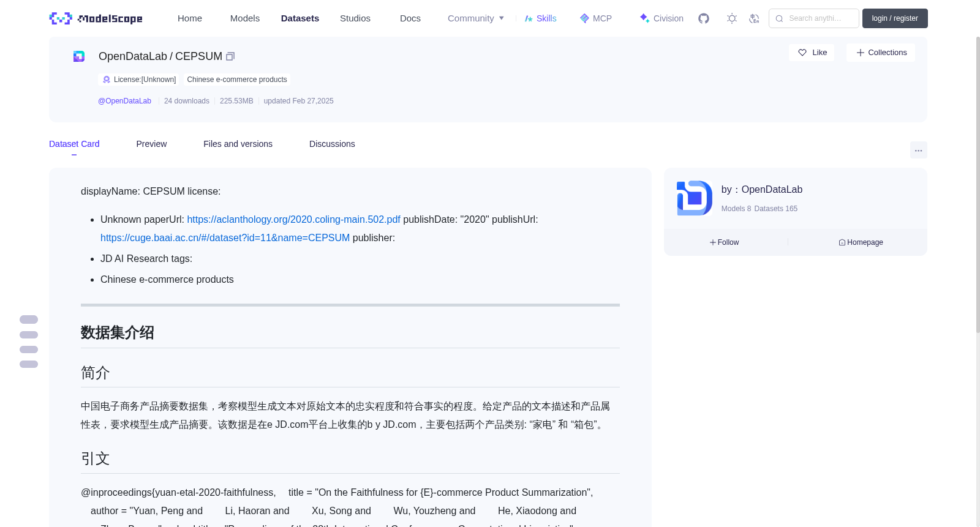The height and width of the screenshot is (527, 980).
Task: Click the Chinese e-commerce products tag
Action: point(237,80)
